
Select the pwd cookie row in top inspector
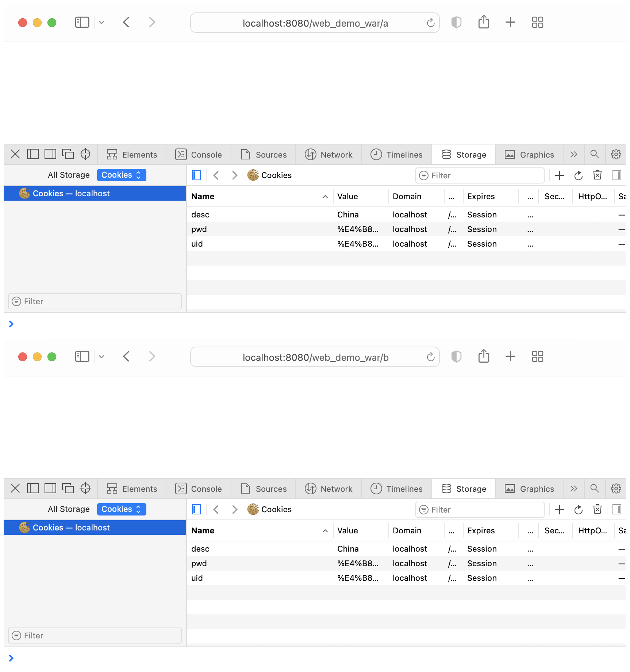tap(256, 229)
